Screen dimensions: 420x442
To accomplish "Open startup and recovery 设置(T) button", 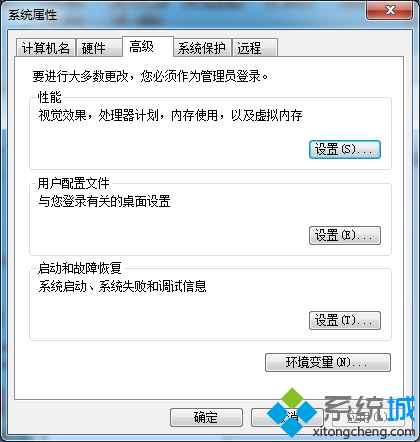I will pos(345,320).
